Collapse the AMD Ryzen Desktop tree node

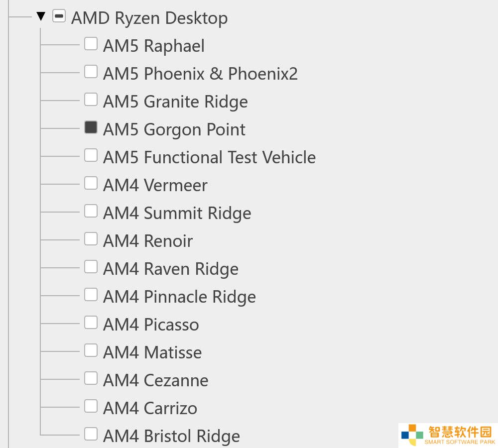(41, 16)
